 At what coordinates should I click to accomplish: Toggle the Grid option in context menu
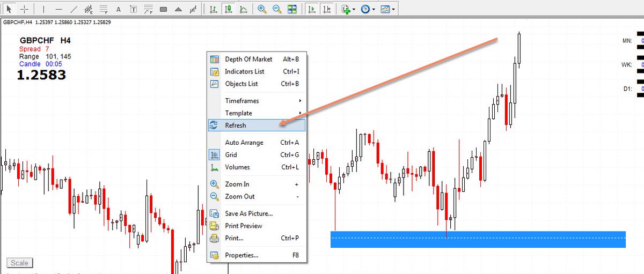pyautogui.click(x=257, y=155)
